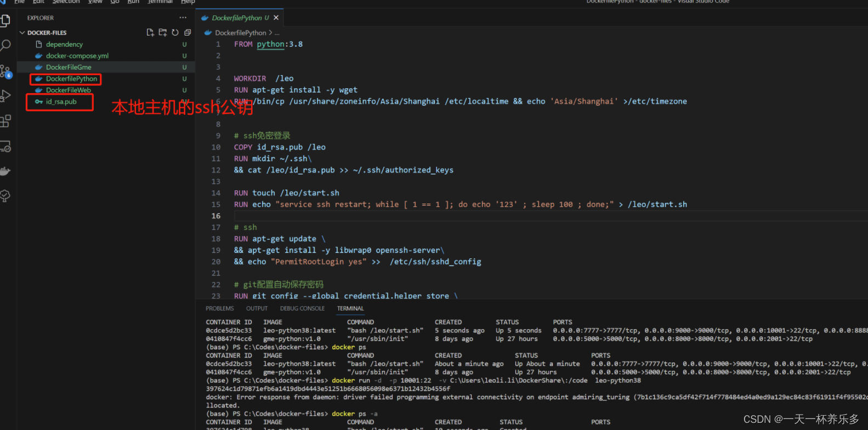Screen dimensions: 868x430
Task: Switch to the DEBUG CONSOLE tab
Action: tap(302, 309)
